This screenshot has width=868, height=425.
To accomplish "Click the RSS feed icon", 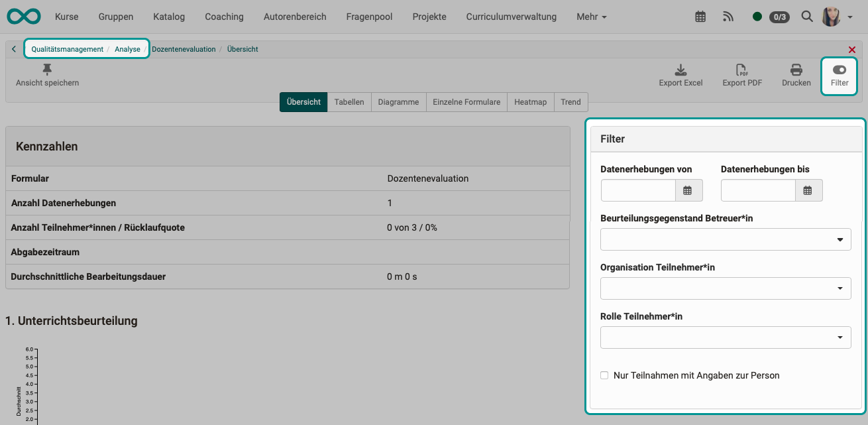I will point(728,16).
